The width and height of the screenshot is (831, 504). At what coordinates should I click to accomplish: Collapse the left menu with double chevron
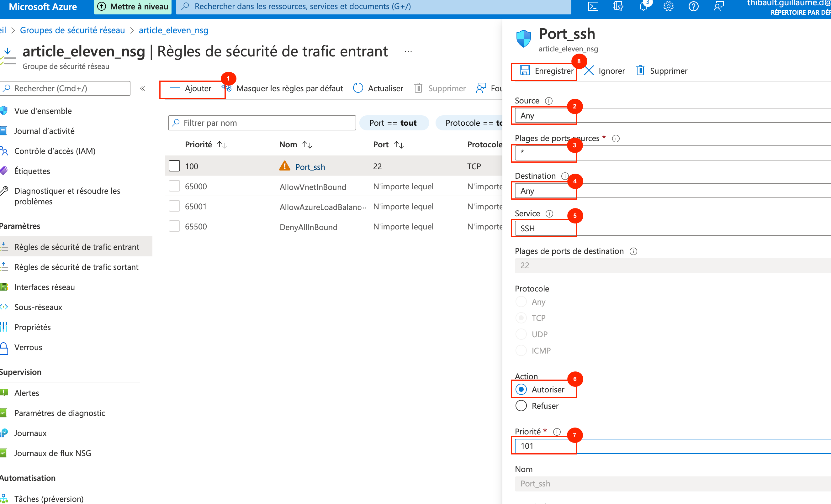tap(142, 88)
